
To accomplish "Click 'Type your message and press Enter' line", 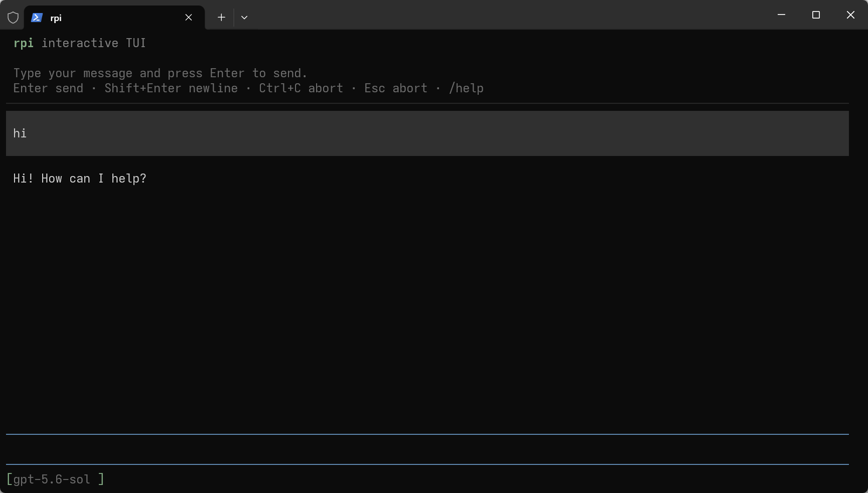I will [x=160, y=73].
